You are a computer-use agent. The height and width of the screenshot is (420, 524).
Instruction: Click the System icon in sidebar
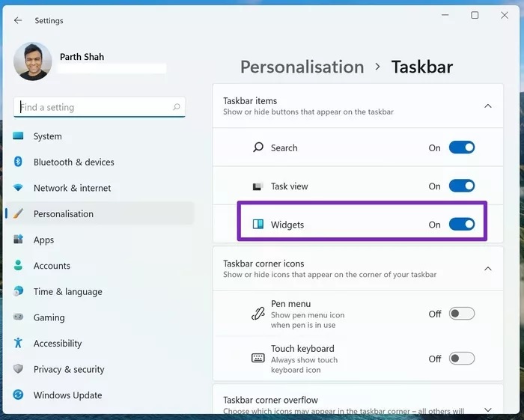click(x=19, y=136)
